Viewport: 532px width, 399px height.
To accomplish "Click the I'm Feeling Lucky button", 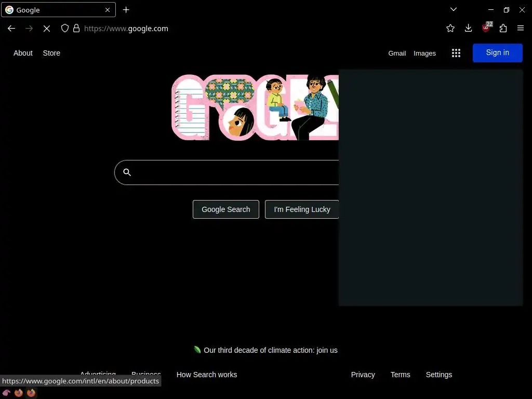I will [x=302, y=209].
